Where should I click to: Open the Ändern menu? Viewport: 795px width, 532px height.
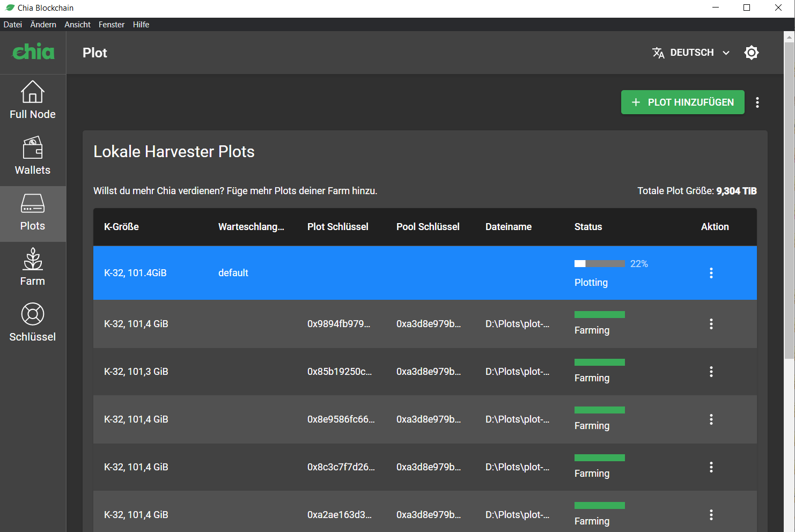[x=43, y=25]
